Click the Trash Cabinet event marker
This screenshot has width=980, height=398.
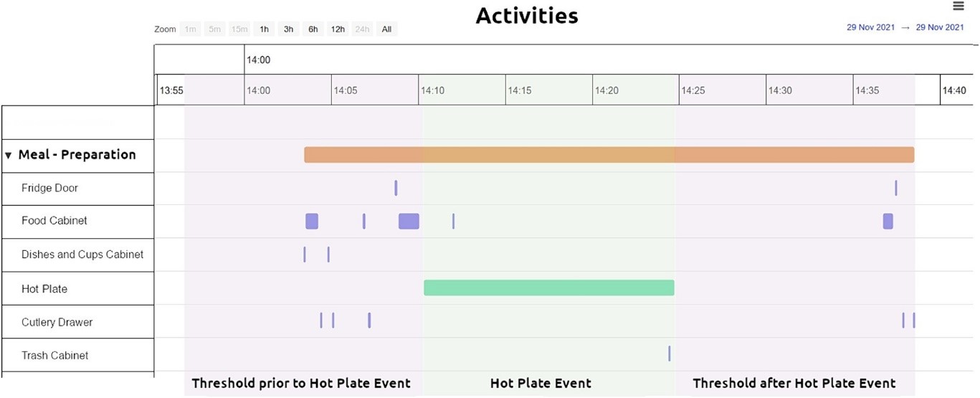tap(669, 354)
